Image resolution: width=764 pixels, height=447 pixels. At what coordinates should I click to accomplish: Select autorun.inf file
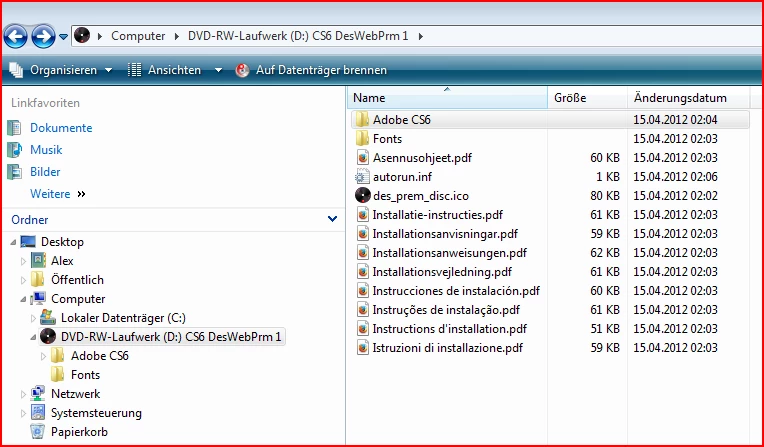coord(402,176)
